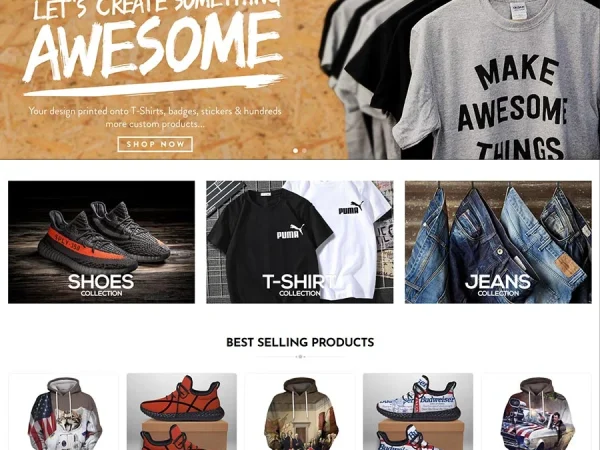Viewport: 600px width, 450px height.
Task: Open the JEANS collection banner
Action: coord(498,242)
